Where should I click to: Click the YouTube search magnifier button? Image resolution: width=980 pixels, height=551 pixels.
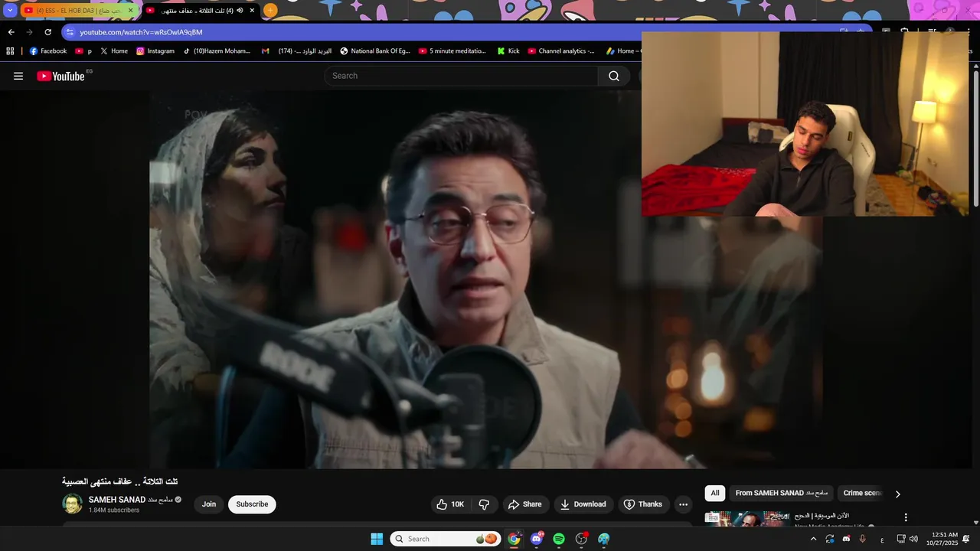point(614,76)
